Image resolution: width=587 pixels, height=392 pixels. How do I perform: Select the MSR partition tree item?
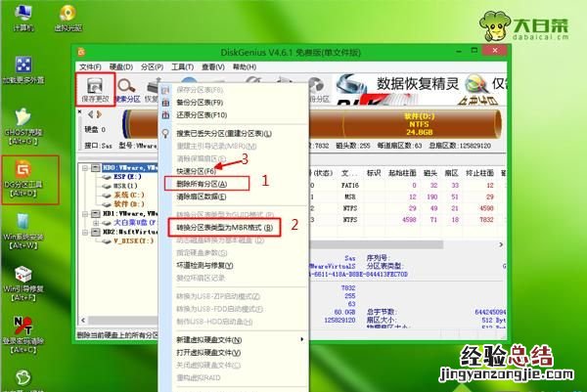pyautogui.click(x=125, y=186)
